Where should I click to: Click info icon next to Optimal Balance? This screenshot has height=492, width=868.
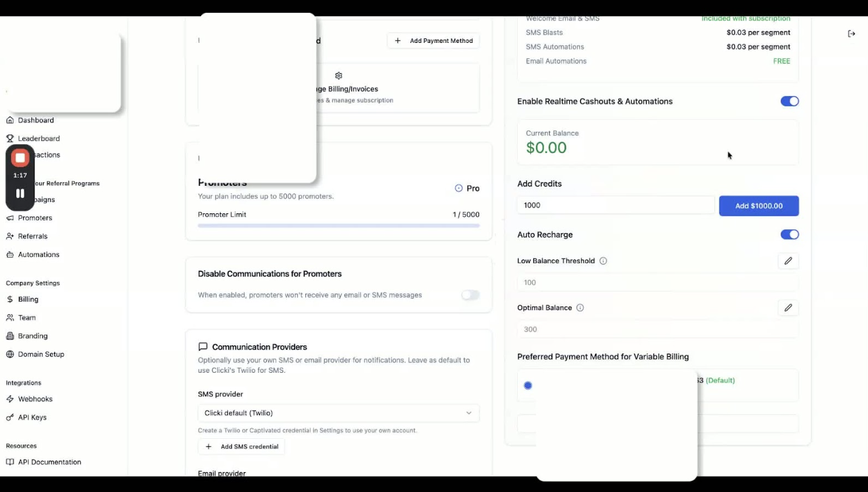[x=580, y=308]
